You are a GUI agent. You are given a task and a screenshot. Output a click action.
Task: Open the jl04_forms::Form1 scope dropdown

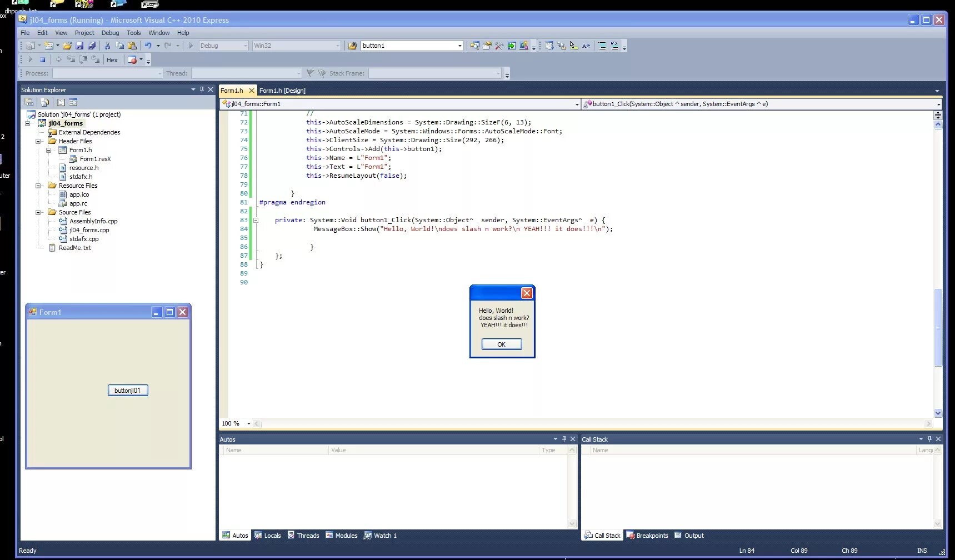577,104
